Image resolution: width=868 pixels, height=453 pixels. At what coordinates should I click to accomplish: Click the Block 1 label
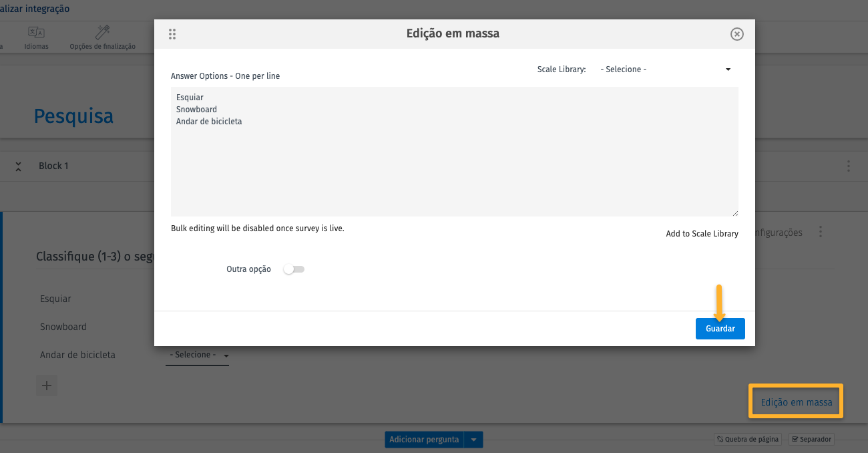coord(53,166)
